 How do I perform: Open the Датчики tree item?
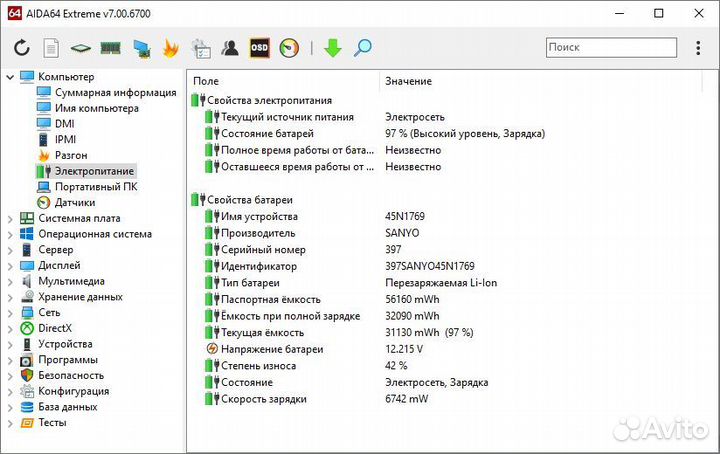click(66, 202)
